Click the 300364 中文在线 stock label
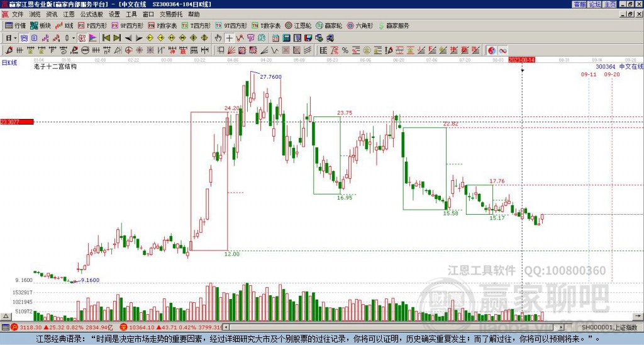The height and width of the screenshot is (345, 644). click(x=619, y=67)
